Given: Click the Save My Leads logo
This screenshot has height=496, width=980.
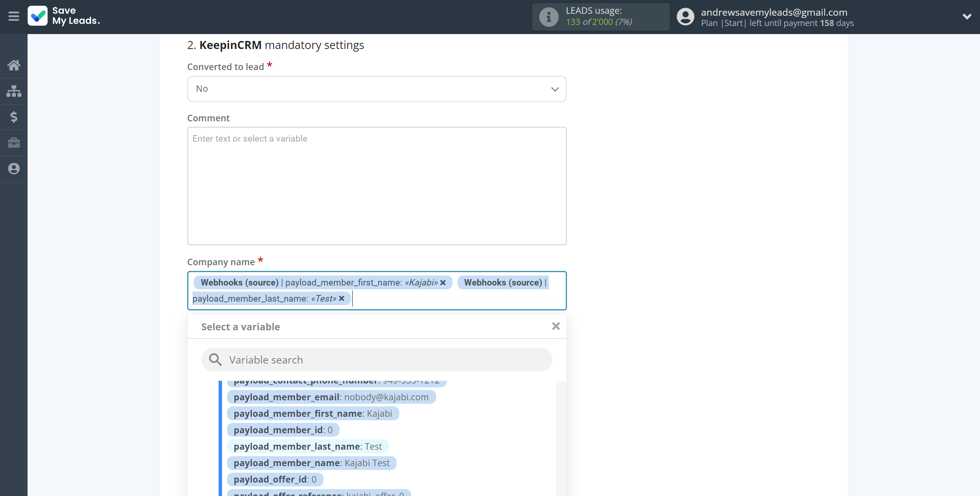Looking at the screenshot, I should click(64, 16).
